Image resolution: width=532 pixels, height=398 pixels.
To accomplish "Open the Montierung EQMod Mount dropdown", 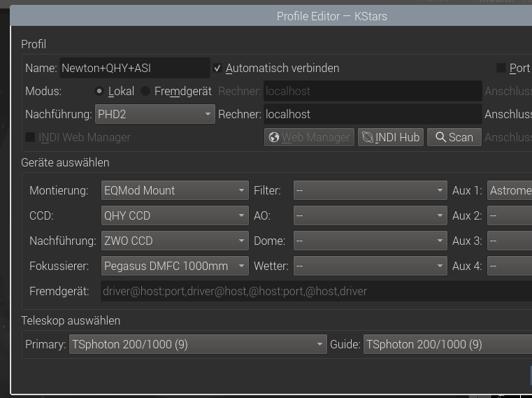I will (x=175, y=190).
